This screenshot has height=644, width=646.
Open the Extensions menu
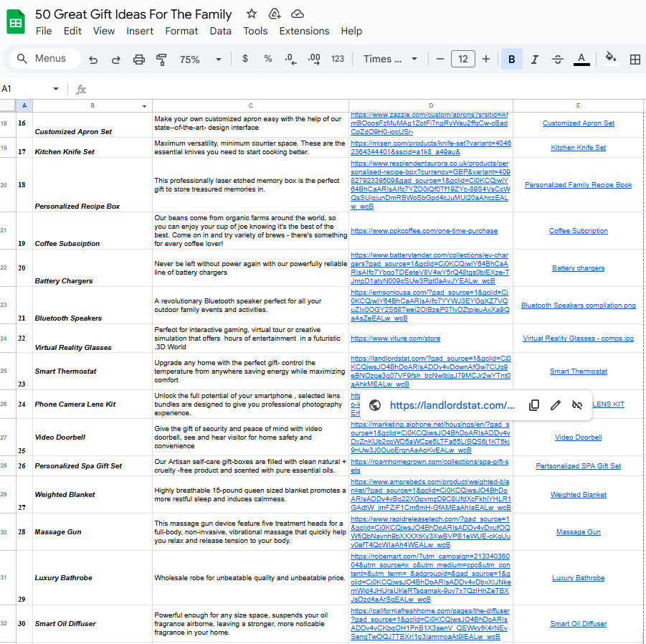[x=304, y=31]
